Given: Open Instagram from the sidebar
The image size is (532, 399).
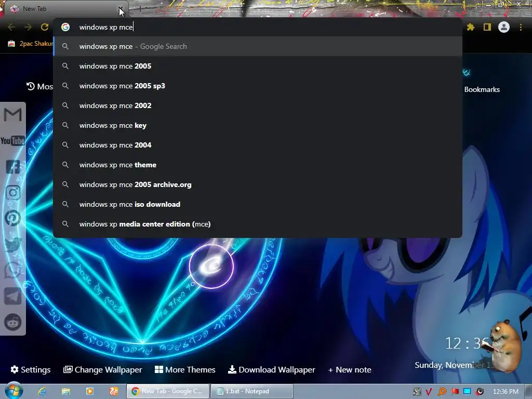Looking at the screenshot, I should click(x=13, y=193).
